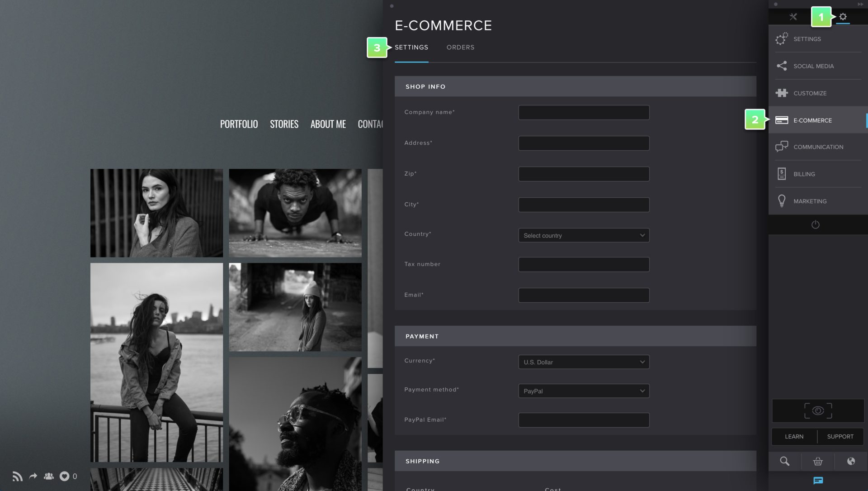This screenshot has width=868, height=491.
Task: Click the PayPal Email input field
Action: click(584, 420)
